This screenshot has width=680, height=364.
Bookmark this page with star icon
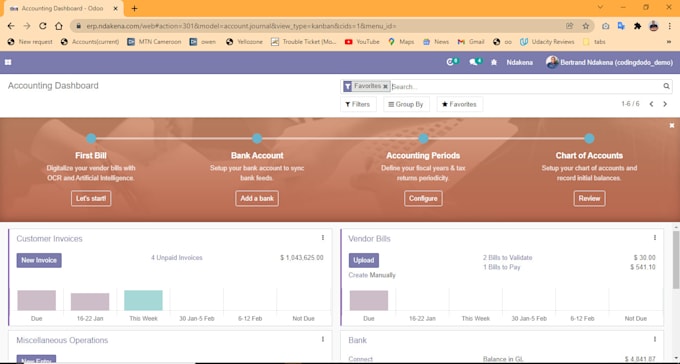(585, 26)
